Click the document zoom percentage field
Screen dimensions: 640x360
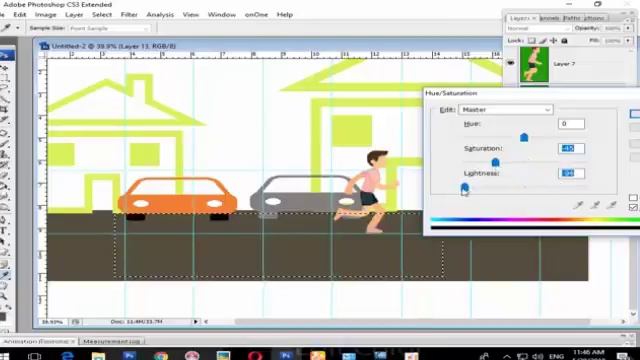(53, 322)
